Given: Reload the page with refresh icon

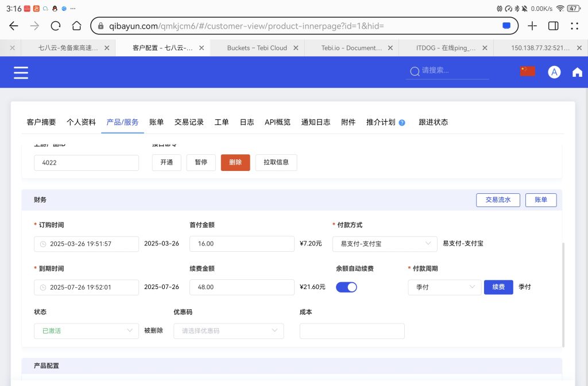Looking at the screenshot, I should [x=56, y=26].
